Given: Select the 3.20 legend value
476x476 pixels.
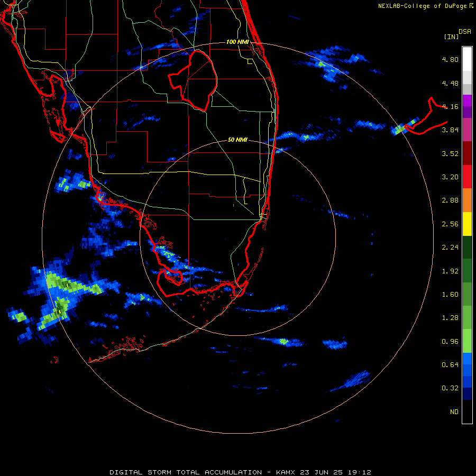Looking at the screenshot, I should coord(450,177).
